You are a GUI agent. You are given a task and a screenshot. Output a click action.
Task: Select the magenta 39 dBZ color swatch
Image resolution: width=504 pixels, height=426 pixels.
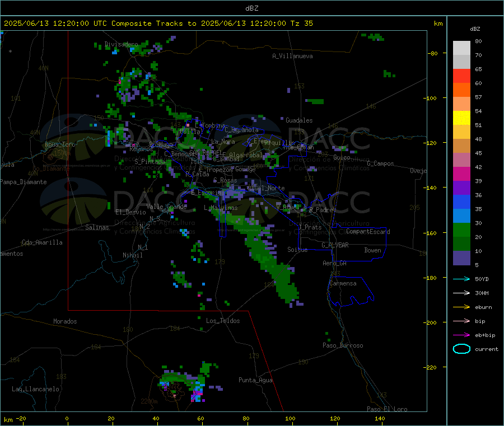tap(461, 174)
